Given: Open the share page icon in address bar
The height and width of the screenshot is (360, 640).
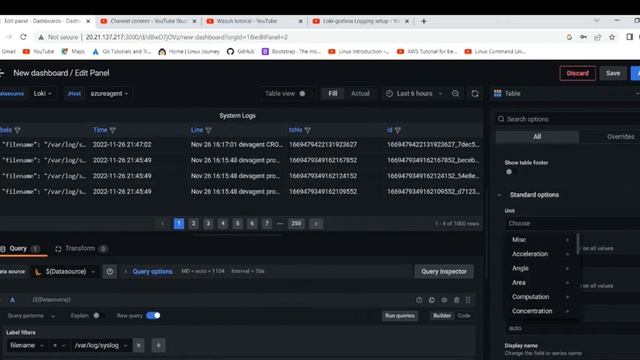Looking at the screenshot, I should 598,37.
